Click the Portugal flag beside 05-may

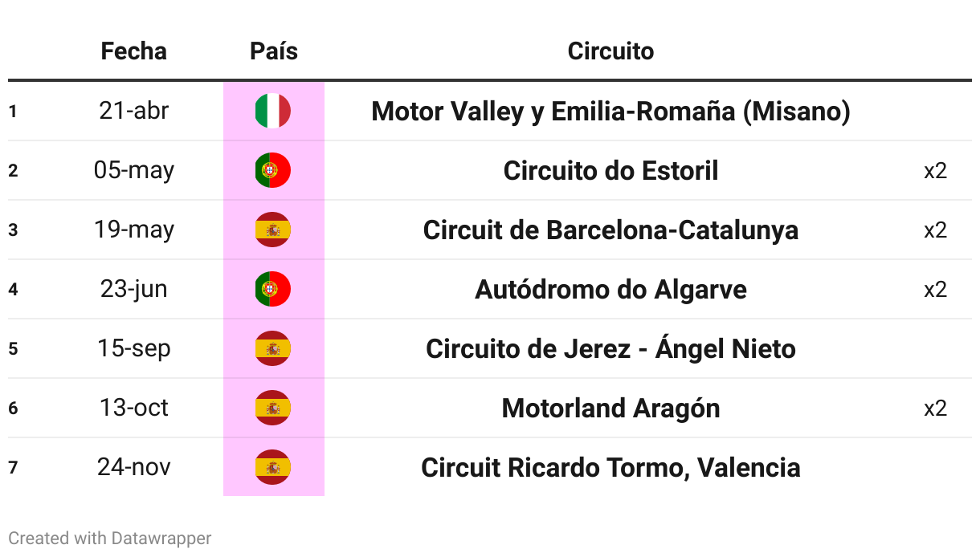273,170
